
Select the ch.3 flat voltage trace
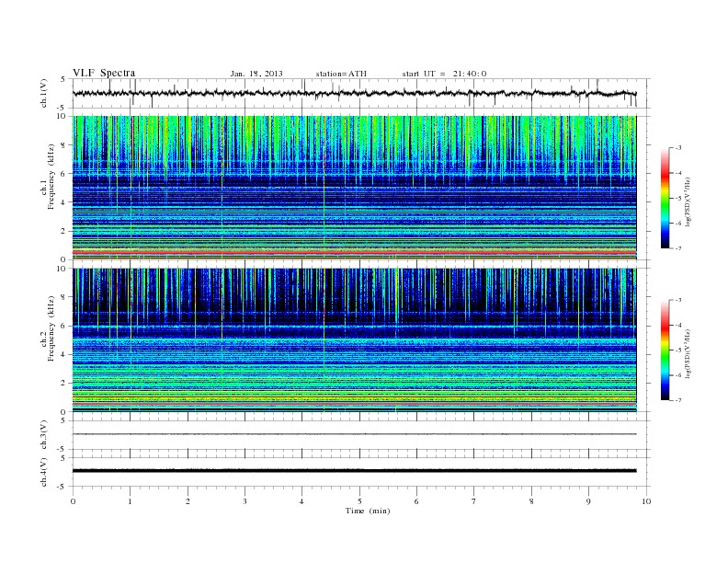(354, 434)
